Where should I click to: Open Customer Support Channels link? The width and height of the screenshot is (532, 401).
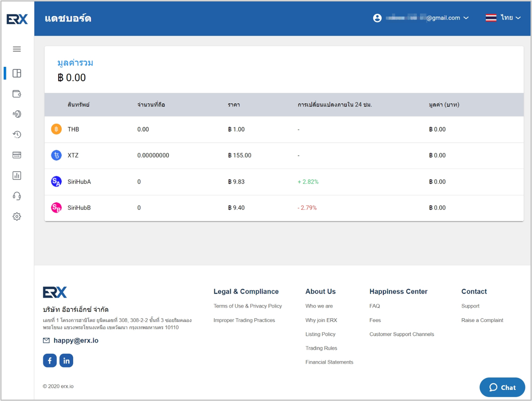(402, 334)
